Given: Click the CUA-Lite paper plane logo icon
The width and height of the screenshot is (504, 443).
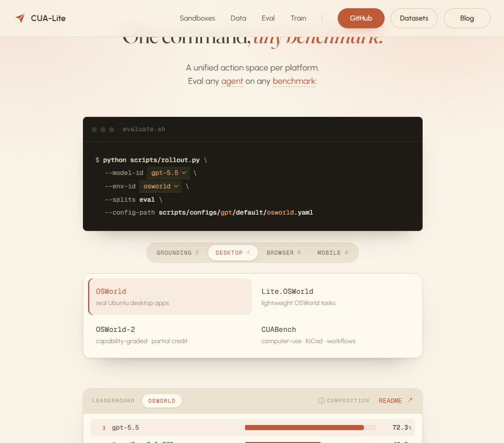Looking at the screenshot, I should point(20,19).
